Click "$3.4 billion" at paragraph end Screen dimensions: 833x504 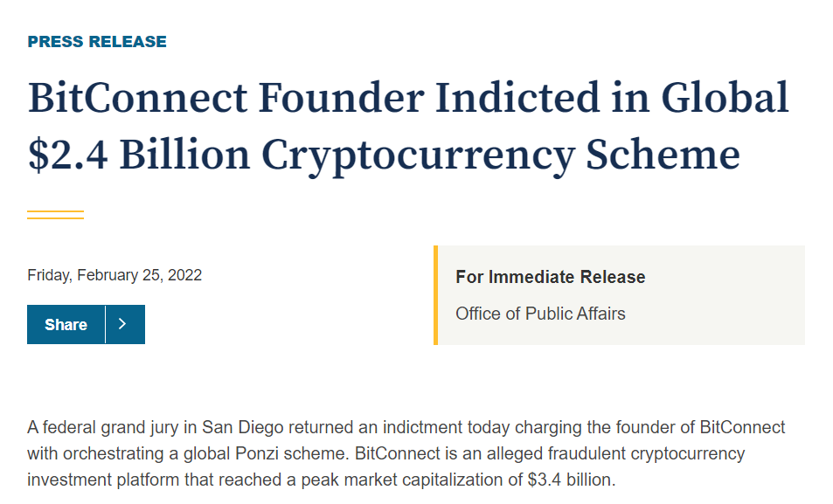tap(570, 480)
